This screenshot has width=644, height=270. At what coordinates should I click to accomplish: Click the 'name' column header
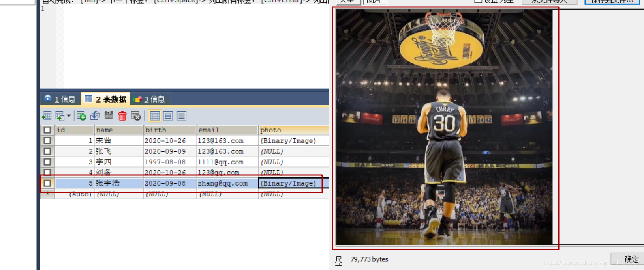point(118,130)
